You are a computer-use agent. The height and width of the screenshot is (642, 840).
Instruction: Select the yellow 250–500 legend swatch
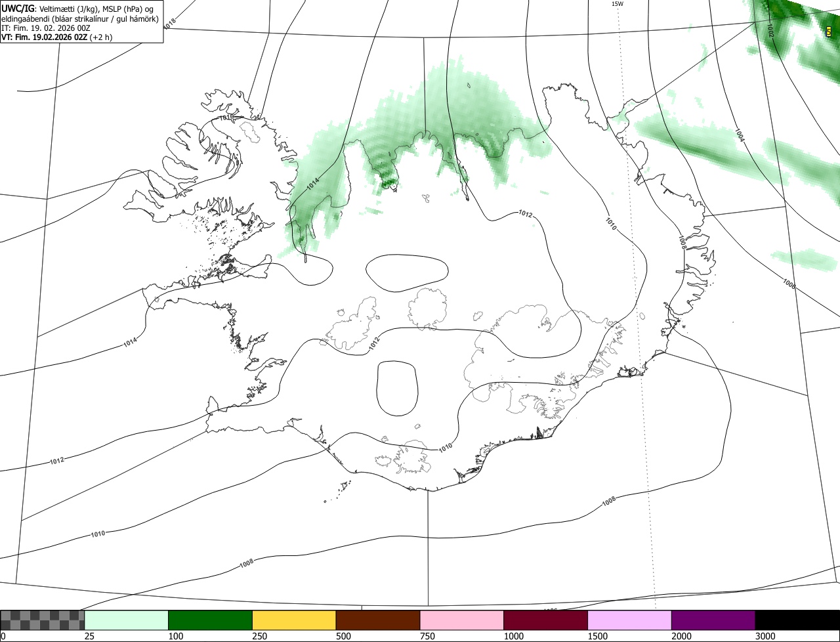[x=294, y=620]
